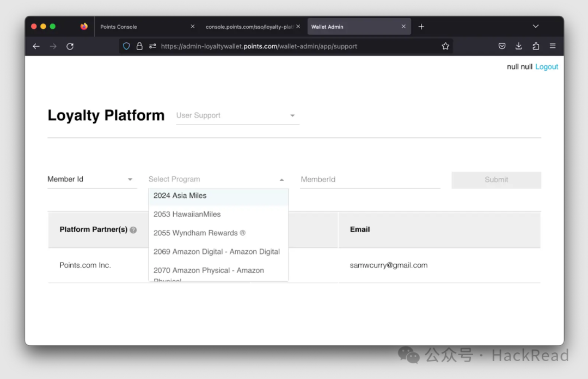This screenshot has height=379, width=588.
Task: Open the Firefox hamburger menu
Action: click(553, 46)
